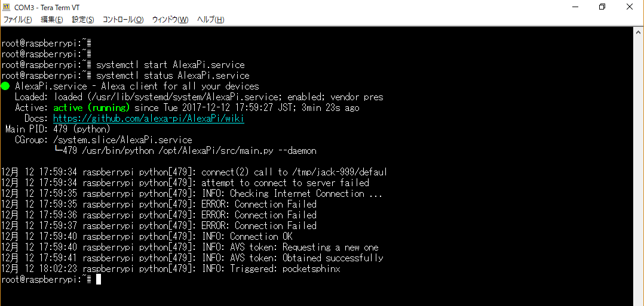Viewport: 644px width, 306px height.
Task: Click the scrollbar up arrow
Action: (x=639, y=32)
